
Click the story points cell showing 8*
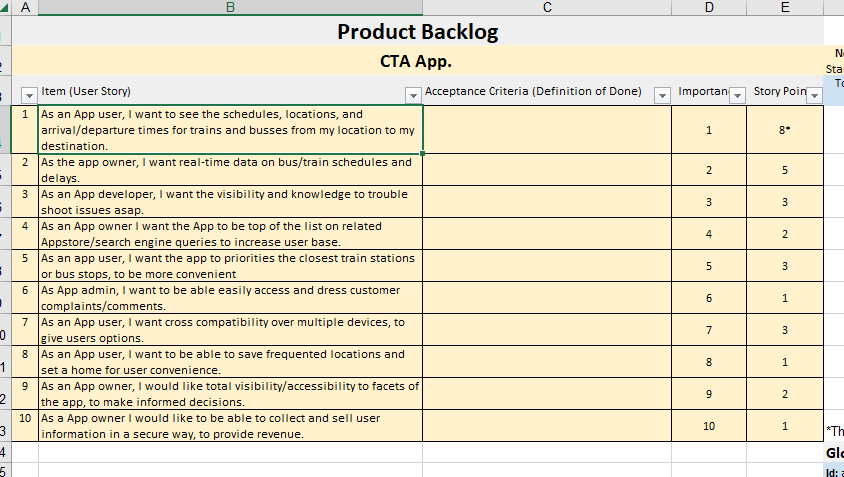click(785, 130)
